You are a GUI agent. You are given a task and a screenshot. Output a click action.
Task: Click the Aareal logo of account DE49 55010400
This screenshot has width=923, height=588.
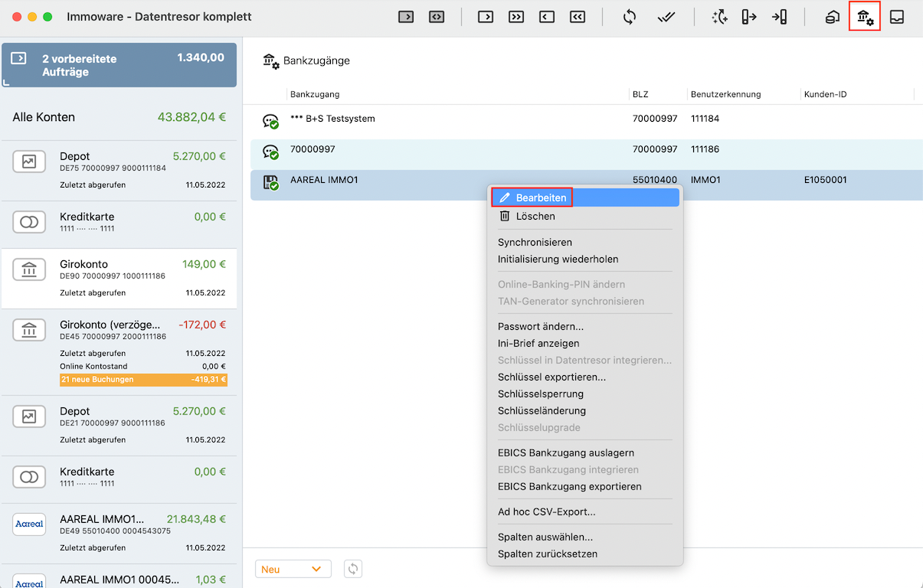(29, 524)
